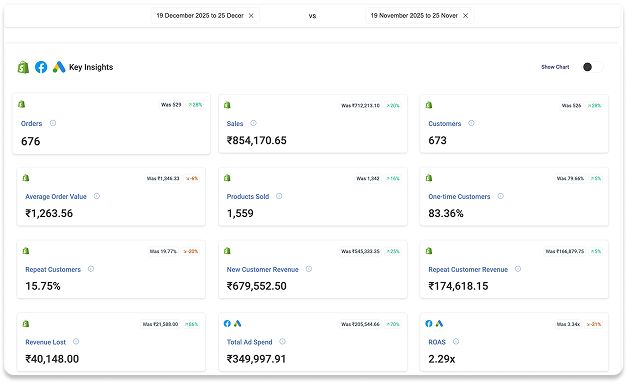Click the Shopify icon on One-time Customers card
This screenshot has width=627, height=383.
click(429, 178)
